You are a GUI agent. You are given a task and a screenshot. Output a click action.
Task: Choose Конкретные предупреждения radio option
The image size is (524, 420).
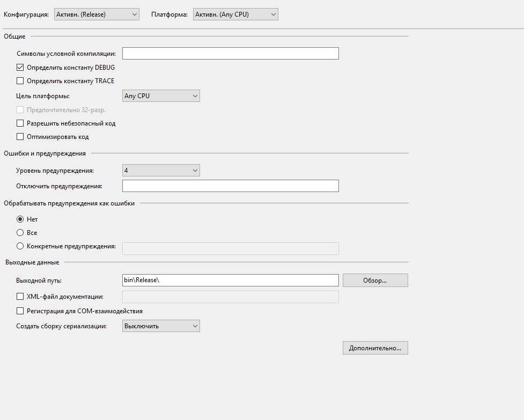20,246
